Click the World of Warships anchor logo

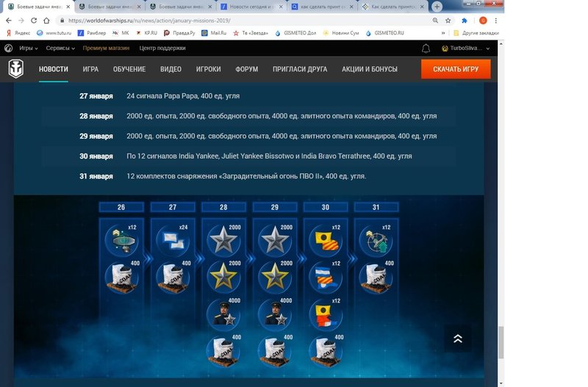coord(16,69)
